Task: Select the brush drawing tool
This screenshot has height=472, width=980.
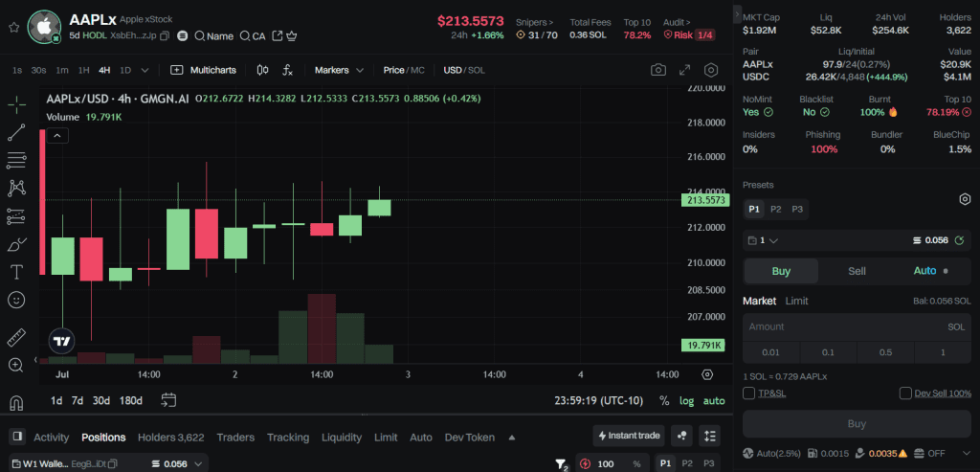Action: tap(16, 244)
